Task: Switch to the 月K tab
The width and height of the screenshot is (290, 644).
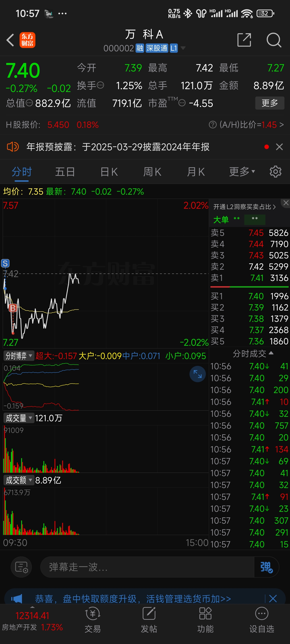Action: point(196,172)
